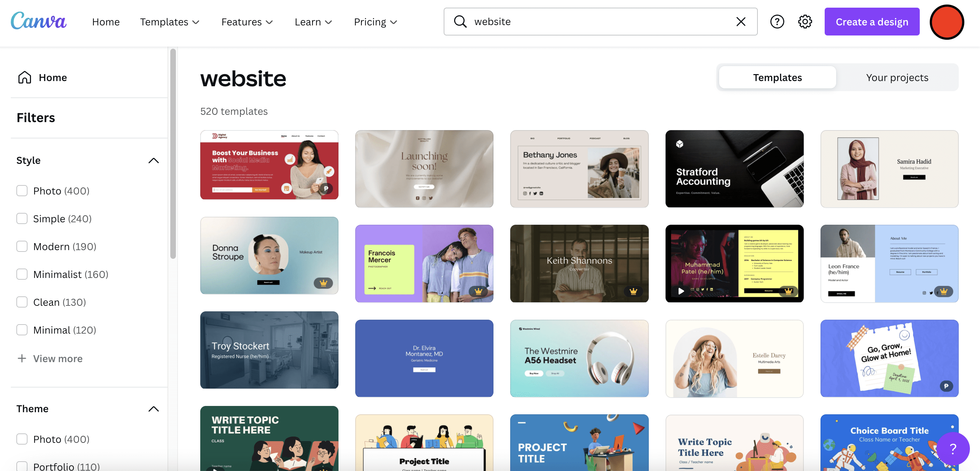Click the magnifier search icon

click(460, 22)
